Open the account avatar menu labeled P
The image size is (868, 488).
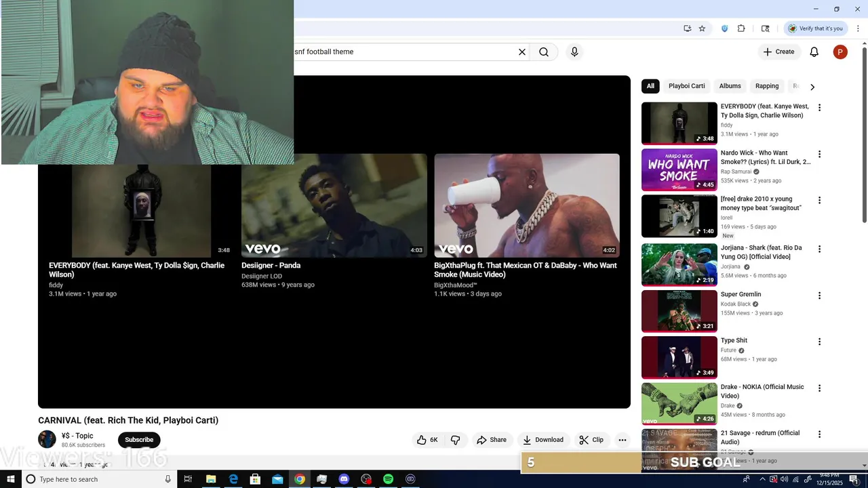tap(840, 52)
